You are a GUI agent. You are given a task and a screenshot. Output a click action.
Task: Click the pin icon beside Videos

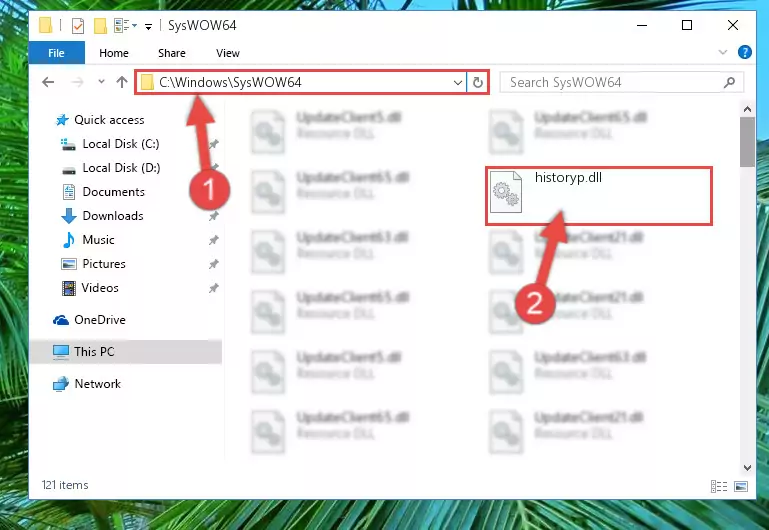213,288
